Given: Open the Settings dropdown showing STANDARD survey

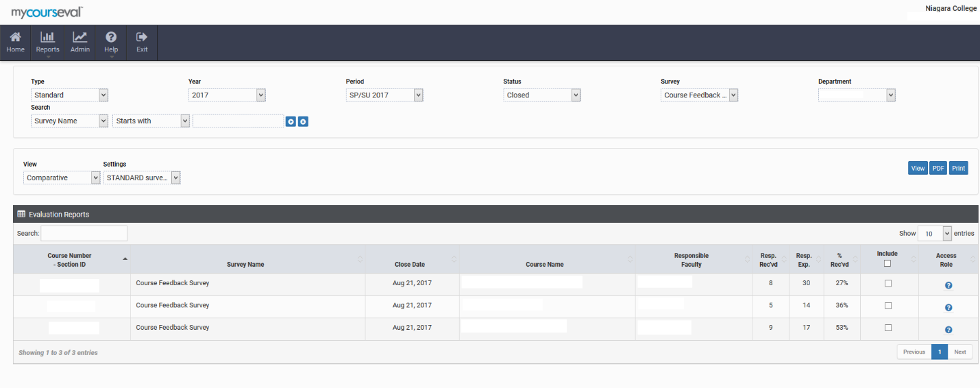Looking at the screenshot, I should tap(142, 178).
